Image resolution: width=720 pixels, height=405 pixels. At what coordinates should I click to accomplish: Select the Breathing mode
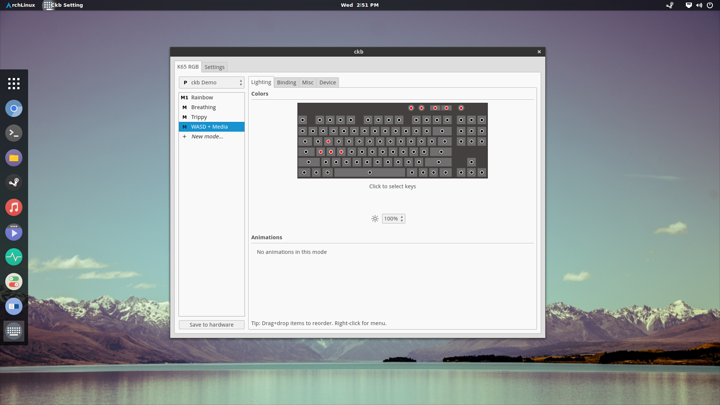coord(203,107)
